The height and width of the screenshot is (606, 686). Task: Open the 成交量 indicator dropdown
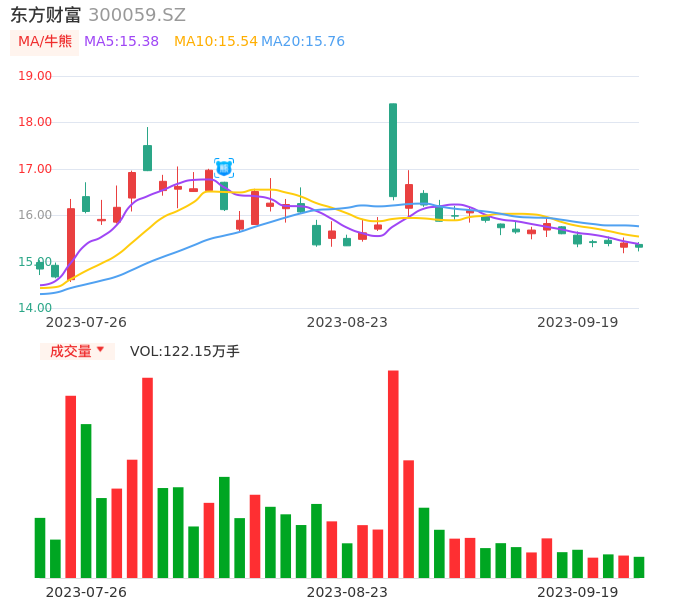[x=77, y=351]
